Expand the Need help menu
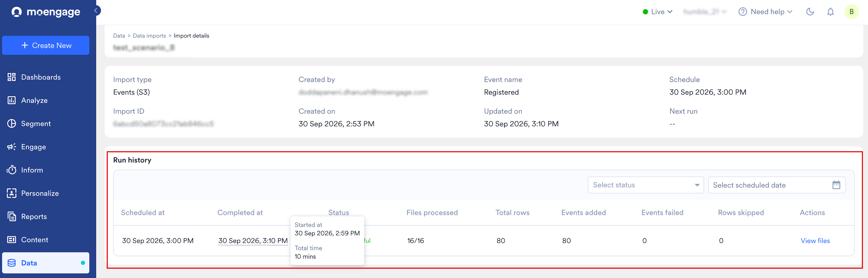The image size is (868, 278). tap(765, 12)
